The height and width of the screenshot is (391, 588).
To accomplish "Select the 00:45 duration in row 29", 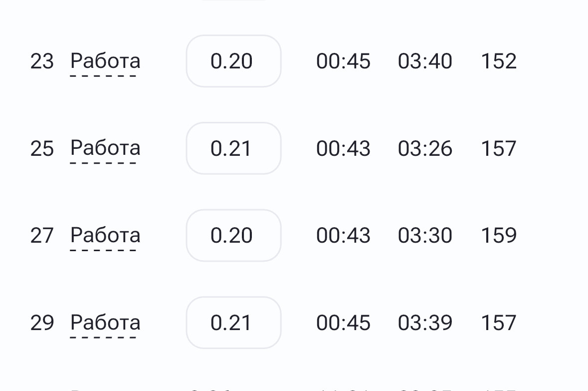I will click(x=343, y=323).
